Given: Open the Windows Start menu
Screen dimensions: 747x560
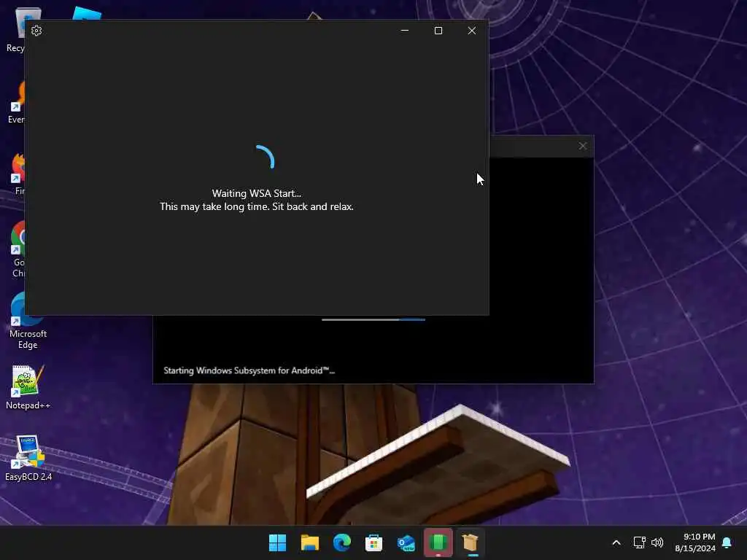Looking at the screenshot, I should click(x=277, y=542).
